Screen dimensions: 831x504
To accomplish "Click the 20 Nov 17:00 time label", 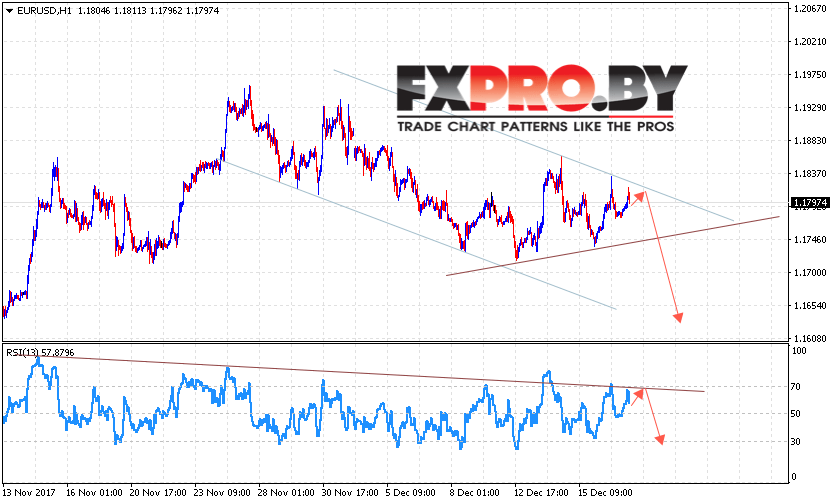I will [x=158, y=493].
